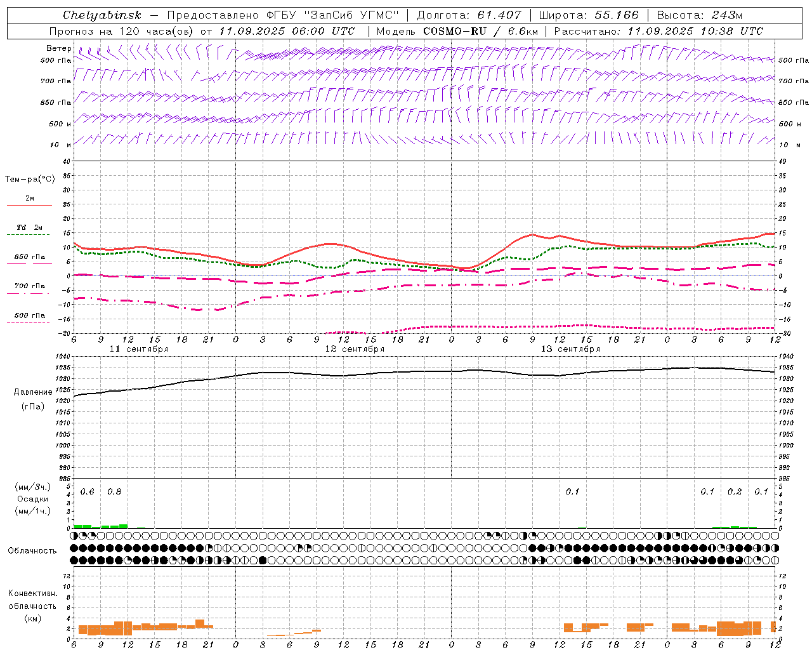
Task: Select the "500 гПа" temperature legend entry
Action: (29, 315)
